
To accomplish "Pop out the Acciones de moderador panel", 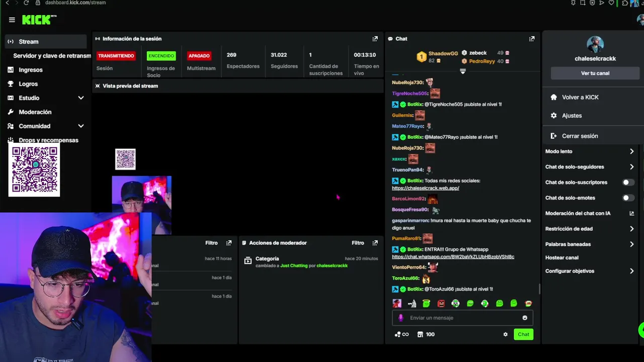I will pos(375,243).
